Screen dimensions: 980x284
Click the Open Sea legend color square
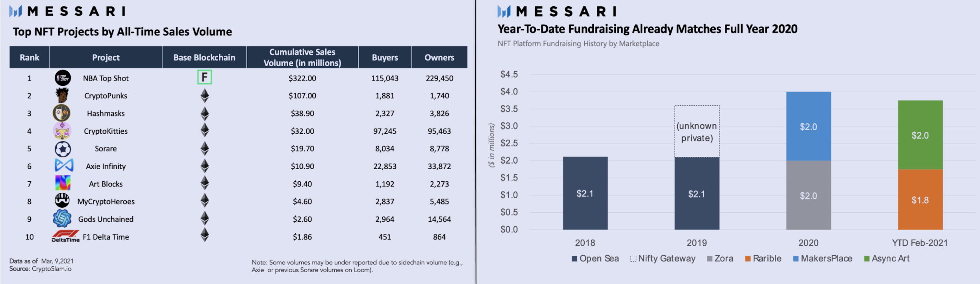pyautogui.click(x=574, y=259)
